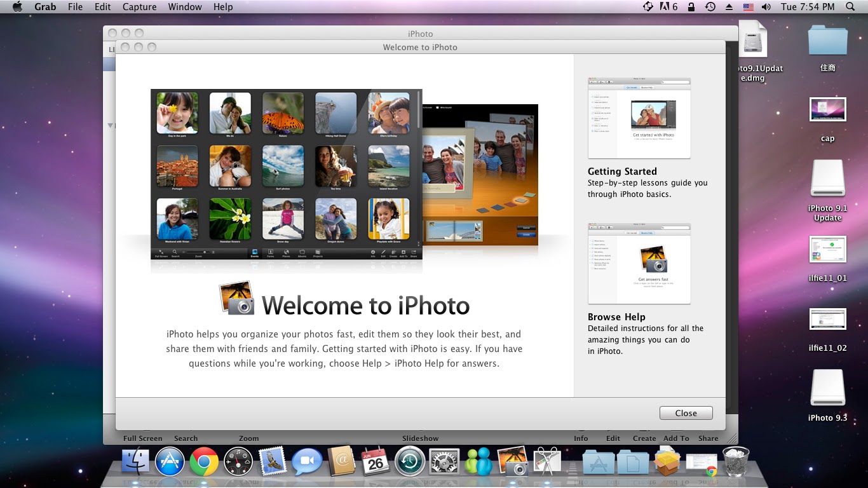Click Create in the iPhoto window toolbar
Viewport: 868px width, 488px height.
(644, 438)
